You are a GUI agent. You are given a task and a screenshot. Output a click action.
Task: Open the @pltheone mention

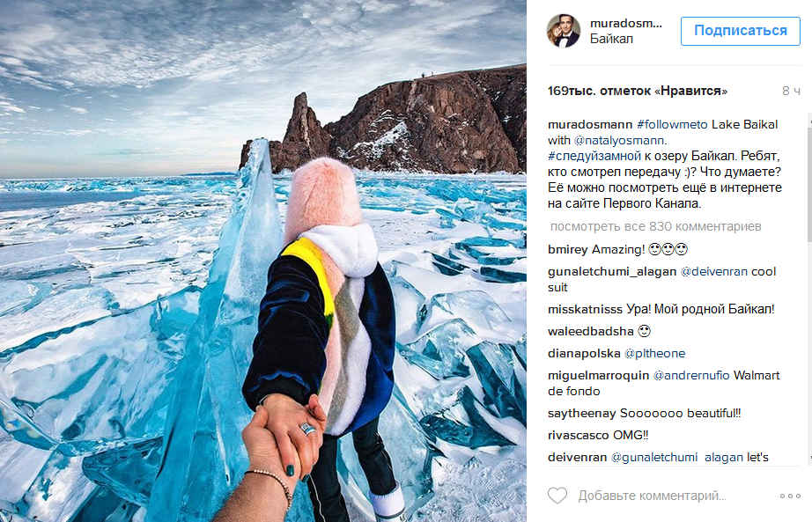coord(654,353)
